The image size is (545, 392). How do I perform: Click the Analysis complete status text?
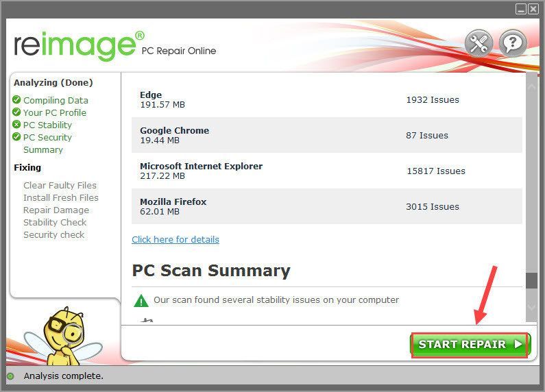tap(64, 376)
